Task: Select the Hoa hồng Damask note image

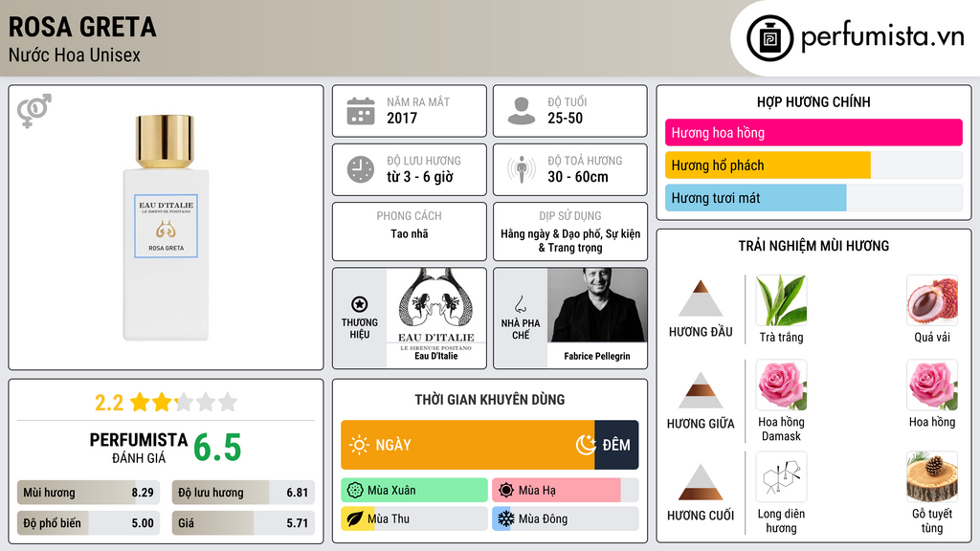Action: coord(781,385)
